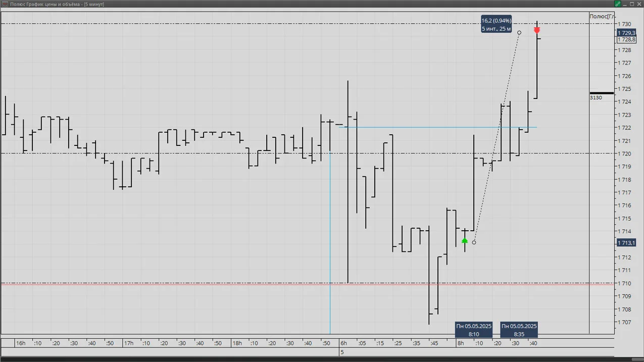
Task: Click the :45 label on time axis
Action: [x=434, y=343]
